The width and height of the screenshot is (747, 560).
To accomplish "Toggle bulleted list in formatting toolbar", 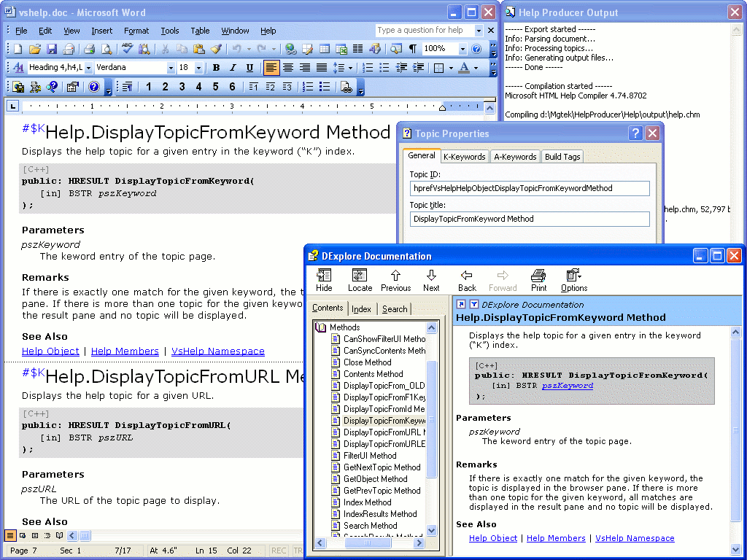I will 384,68.
